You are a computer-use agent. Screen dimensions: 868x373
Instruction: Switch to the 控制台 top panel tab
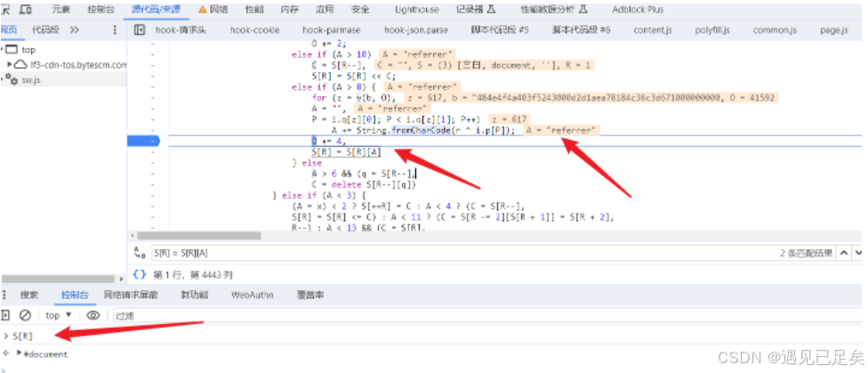[x=99, y=10]
